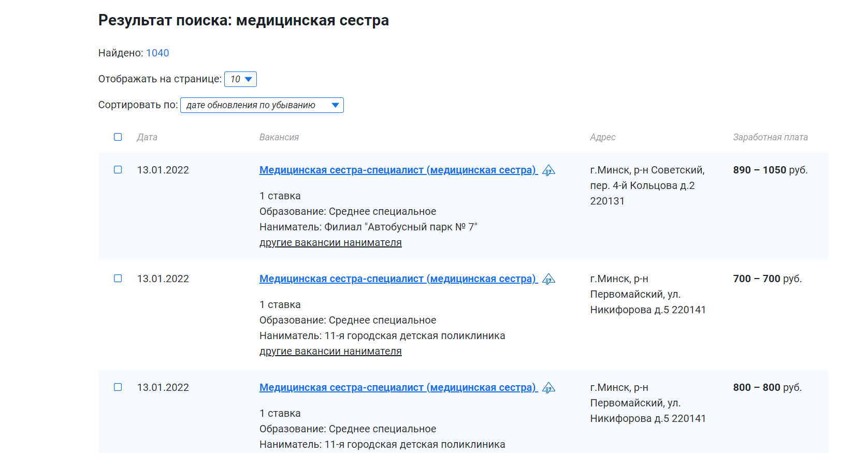Click the date 13.01.2022 in the Автобусный парк row
The image size is (868, 453).
pos(163,170)
